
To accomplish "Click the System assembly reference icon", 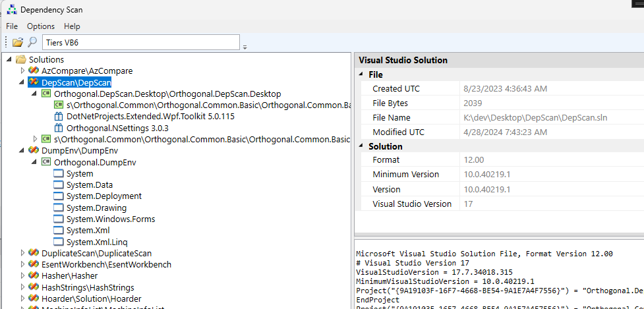I will (x=59, y=173).
